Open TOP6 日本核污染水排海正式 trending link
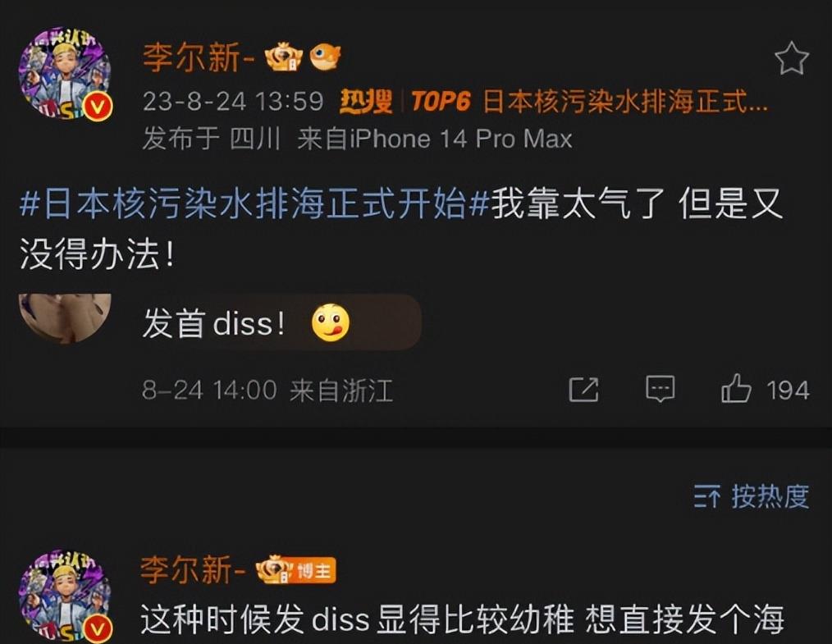 coord(589,101)
